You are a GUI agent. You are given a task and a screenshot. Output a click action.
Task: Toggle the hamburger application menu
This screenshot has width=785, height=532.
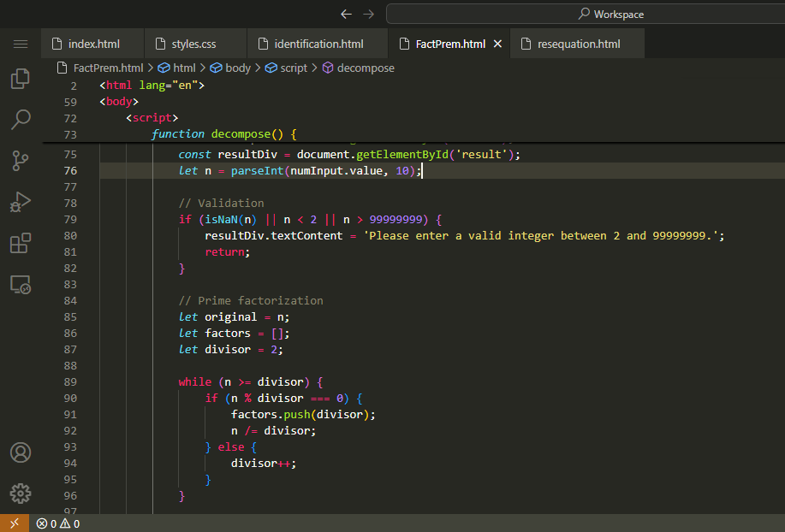tap(21, 44)
